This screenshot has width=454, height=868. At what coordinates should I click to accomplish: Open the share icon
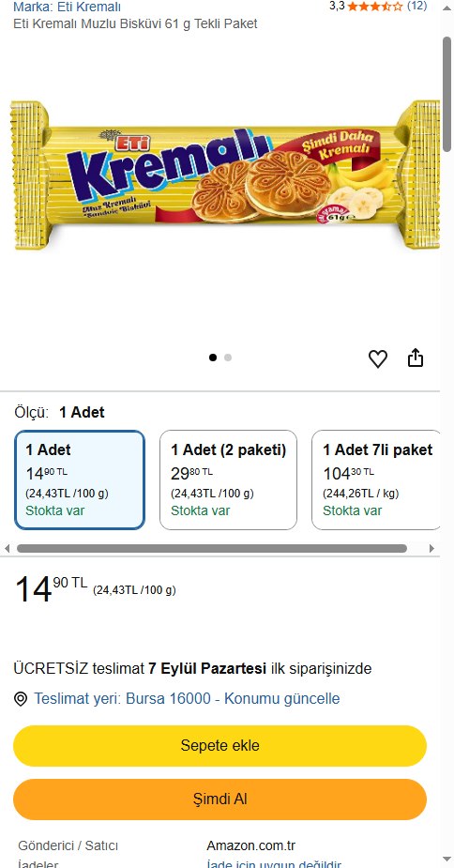point(416,358)
